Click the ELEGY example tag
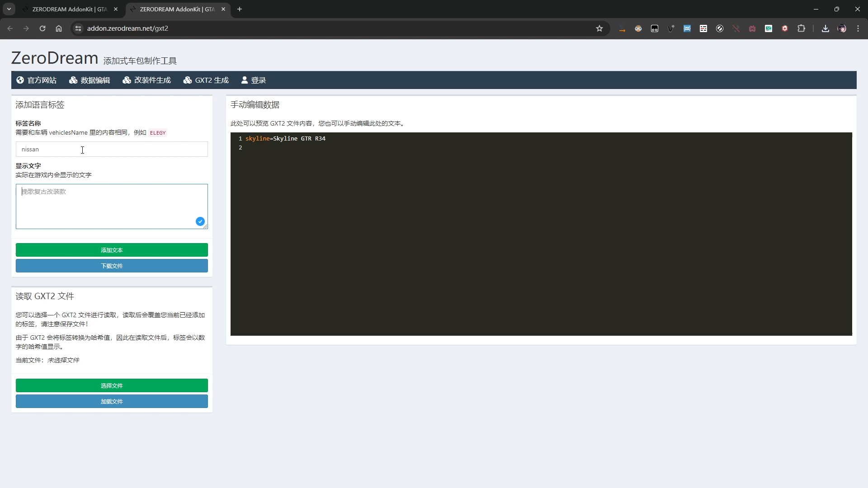 tap(158, 133)
